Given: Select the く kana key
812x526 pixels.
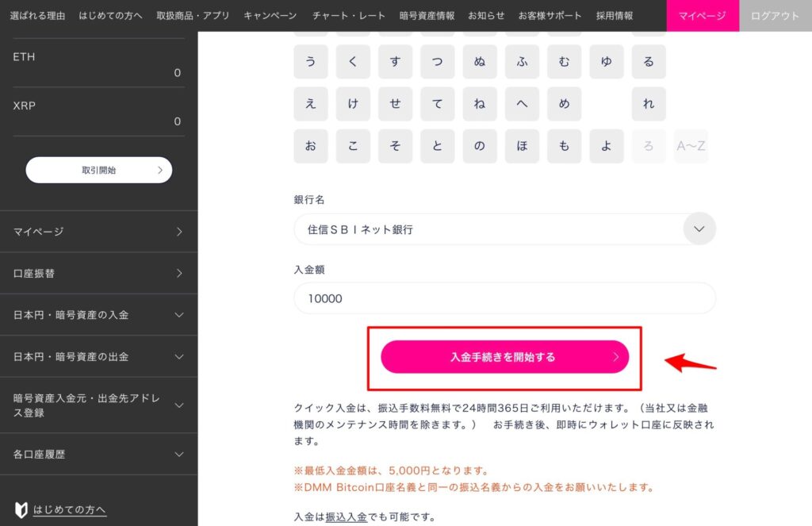Looking at the screenshot, I should coord(353,62).
